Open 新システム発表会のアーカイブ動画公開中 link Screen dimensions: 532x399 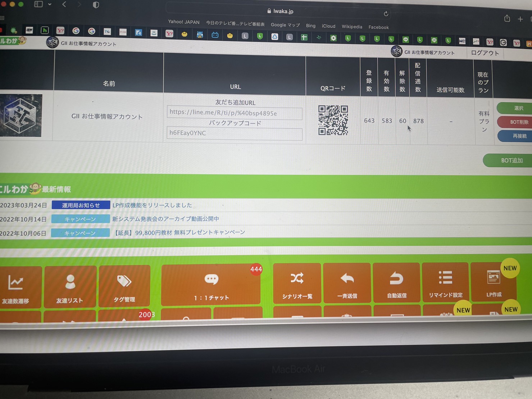[165, 219]
